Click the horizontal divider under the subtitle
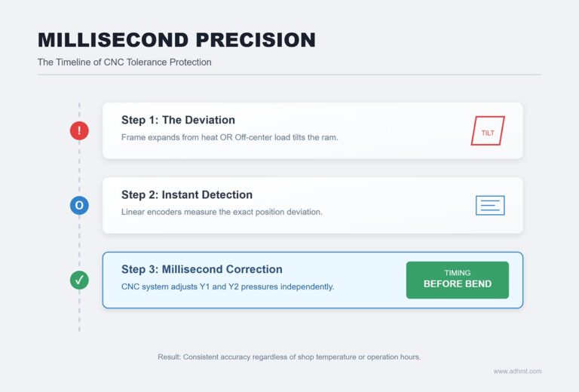 [x=289, y=75]
